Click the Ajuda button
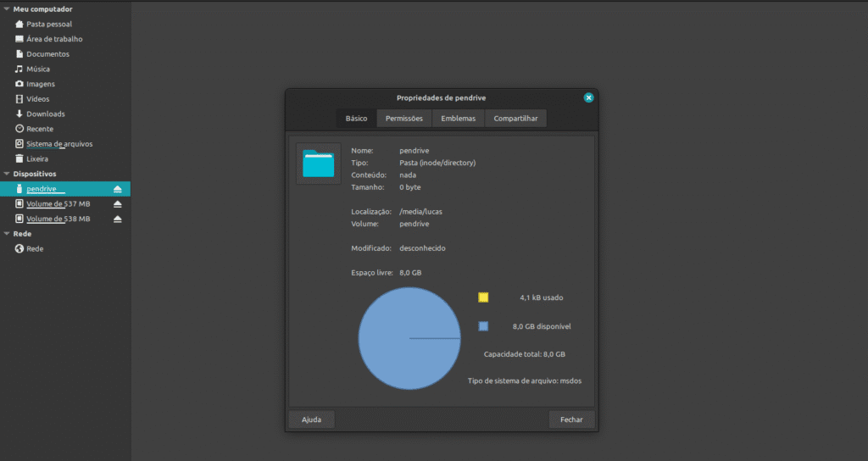Image resolution: width=868 pixels, height=461 pixels. [x=311, y=419]
